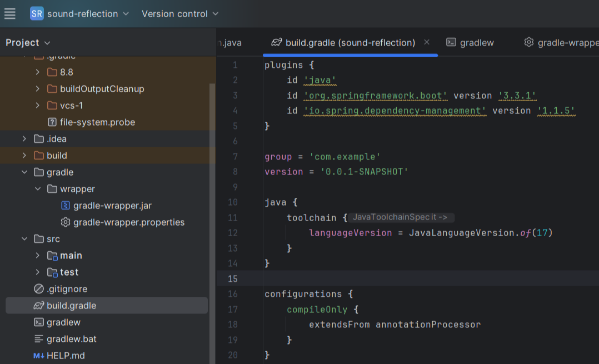Viewport: 599px width, 364px height.
Task: Click the gradlew.bat text file icon
Action: (38, 339)
